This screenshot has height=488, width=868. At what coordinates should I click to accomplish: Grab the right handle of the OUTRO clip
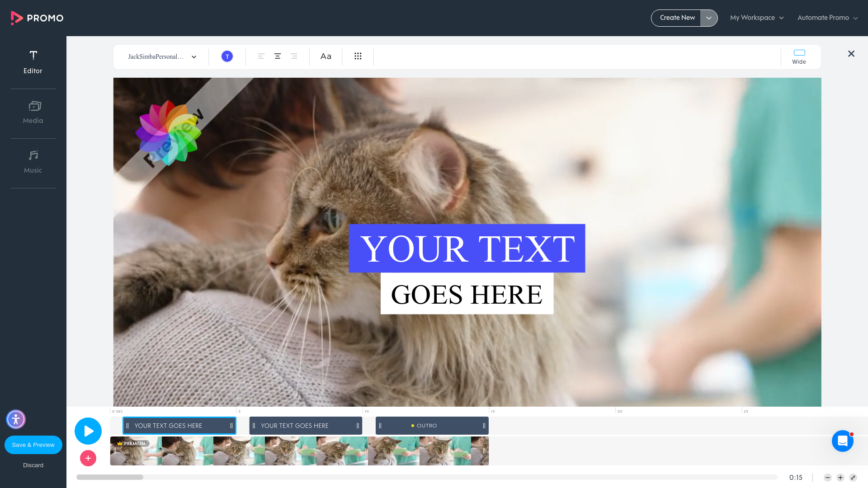[484, 426]
